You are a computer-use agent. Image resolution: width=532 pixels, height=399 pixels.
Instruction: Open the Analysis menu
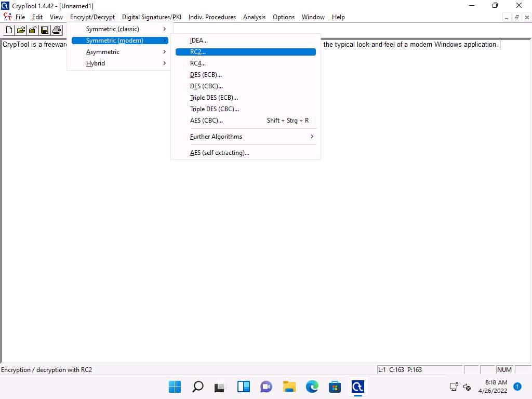tap(254, 17)
